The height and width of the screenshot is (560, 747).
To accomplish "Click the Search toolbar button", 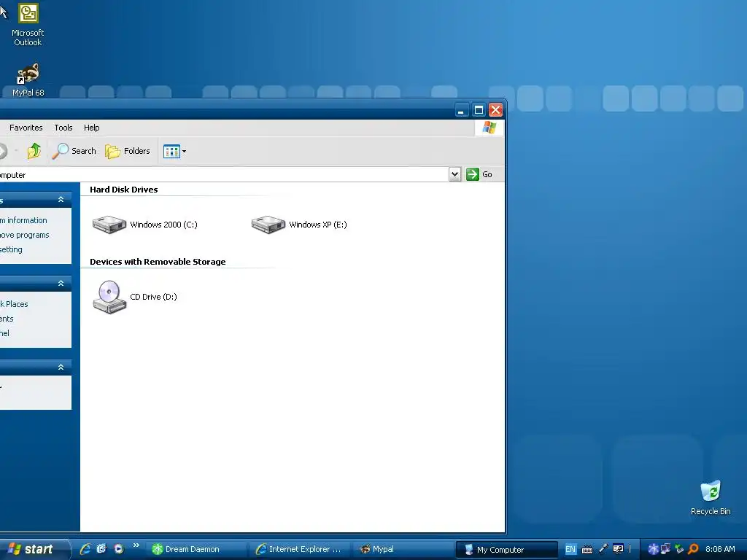I will [74, 151].
